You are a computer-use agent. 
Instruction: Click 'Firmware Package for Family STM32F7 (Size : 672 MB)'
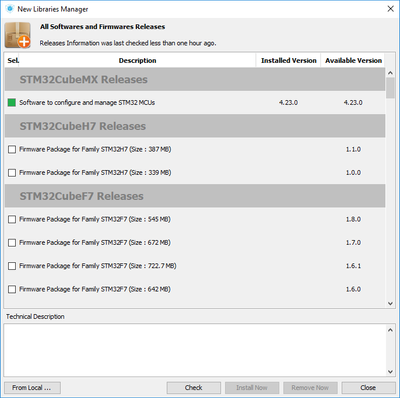coord(95,243)
